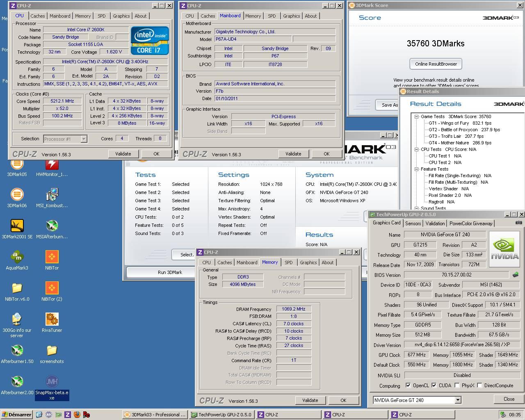Open the PowerColor Giveaway tab in GPU-Z

[x=471, y=224]
